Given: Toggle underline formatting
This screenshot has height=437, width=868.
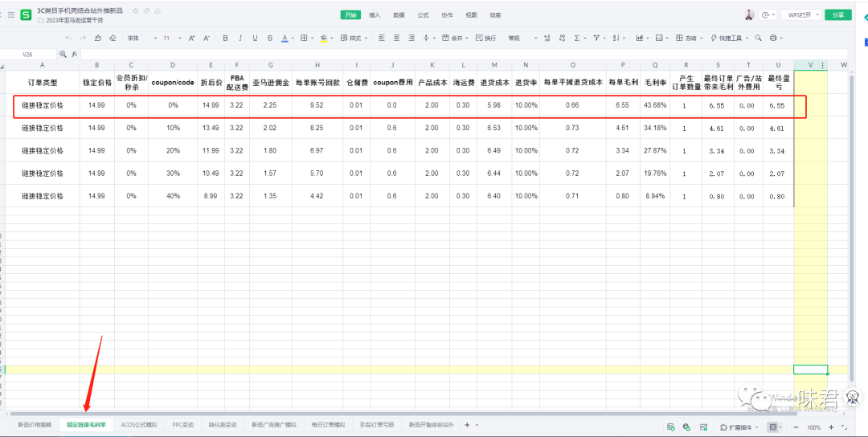Looking at the screenshot, I should click(255, 38).
